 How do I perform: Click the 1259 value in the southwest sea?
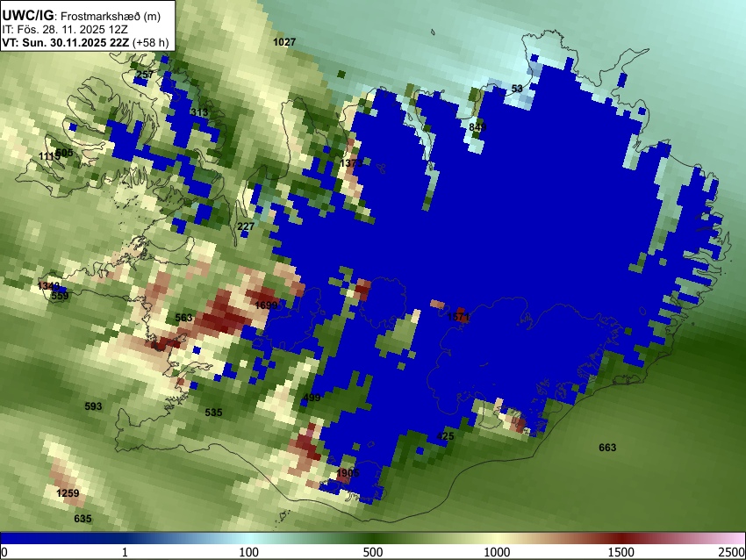[x=68, y=493]
